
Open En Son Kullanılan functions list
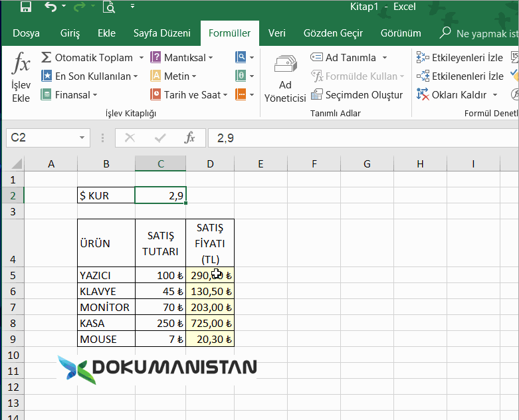[89, 76]
